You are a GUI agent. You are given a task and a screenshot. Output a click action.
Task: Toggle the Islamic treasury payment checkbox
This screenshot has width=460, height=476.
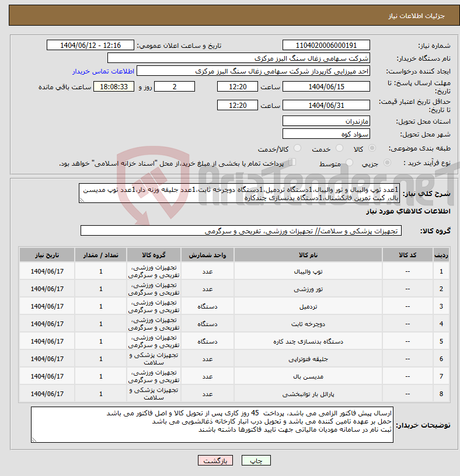292,162
